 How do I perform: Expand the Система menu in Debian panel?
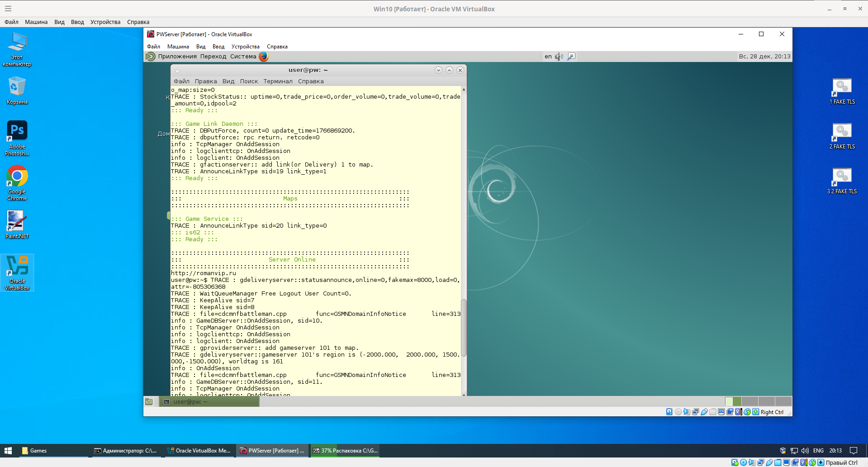243,57
